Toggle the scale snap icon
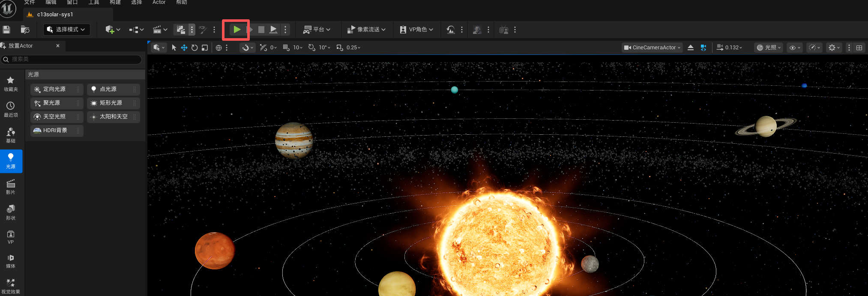 pyautogui.click(x=340, y=48)
